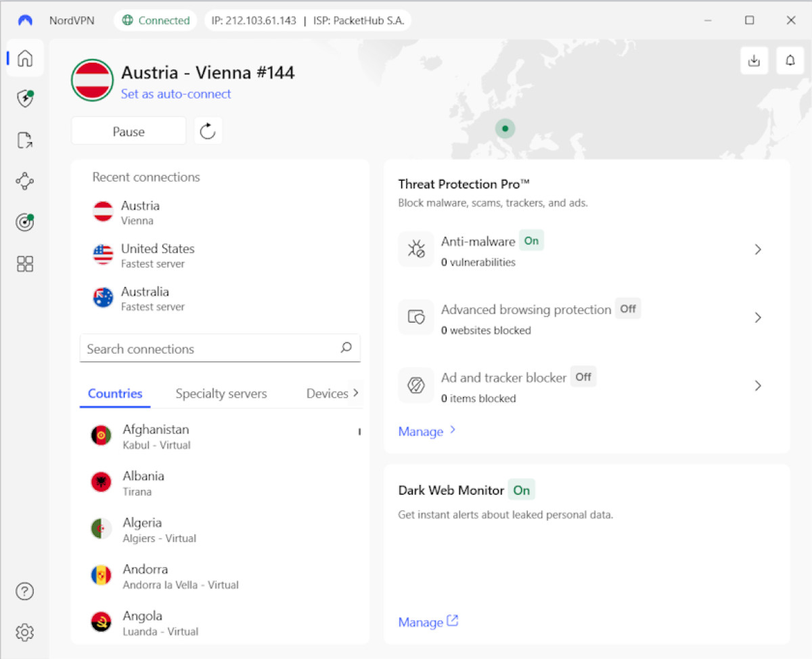Switch to the Specialty servers tab
The image size is (812, 659).
[221, 394]
